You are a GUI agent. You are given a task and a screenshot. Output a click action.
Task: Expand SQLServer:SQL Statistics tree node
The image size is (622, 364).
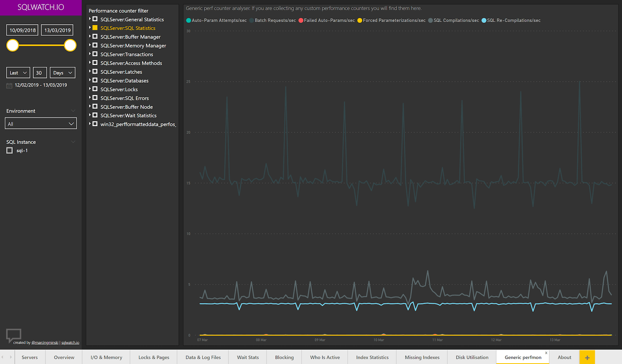[x=90, y=28]
